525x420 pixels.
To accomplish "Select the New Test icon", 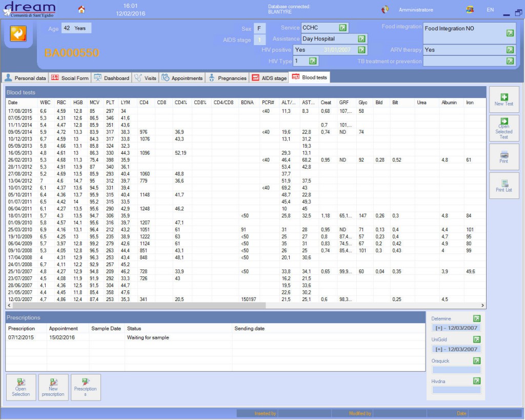I will 504,99.
